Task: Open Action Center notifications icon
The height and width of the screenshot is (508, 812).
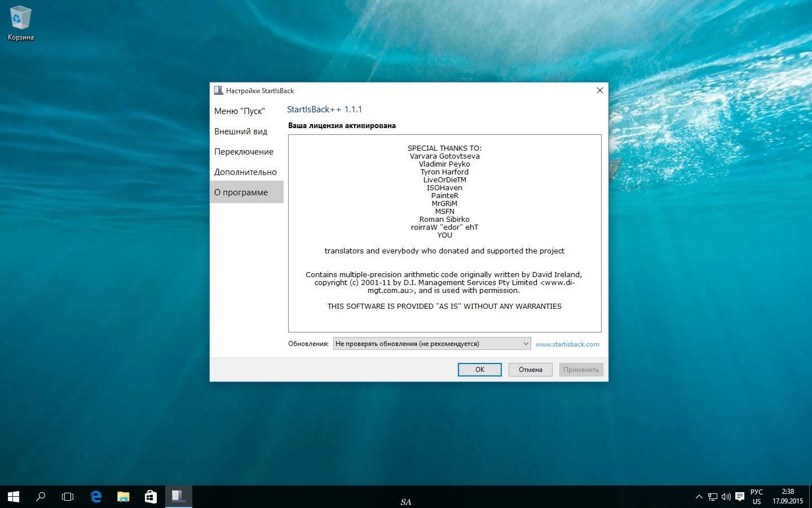Action: [740, 497]
